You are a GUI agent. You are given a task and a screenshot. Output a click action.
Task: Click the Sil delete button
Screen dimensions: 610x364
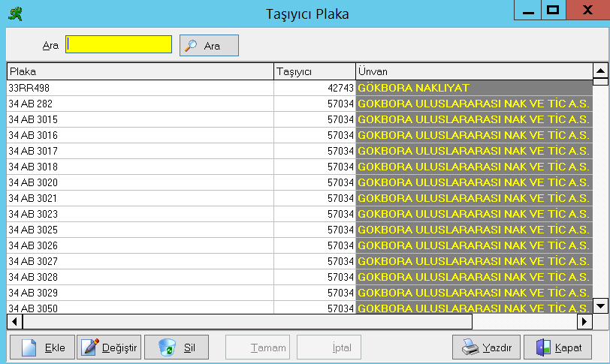[177, 347]
